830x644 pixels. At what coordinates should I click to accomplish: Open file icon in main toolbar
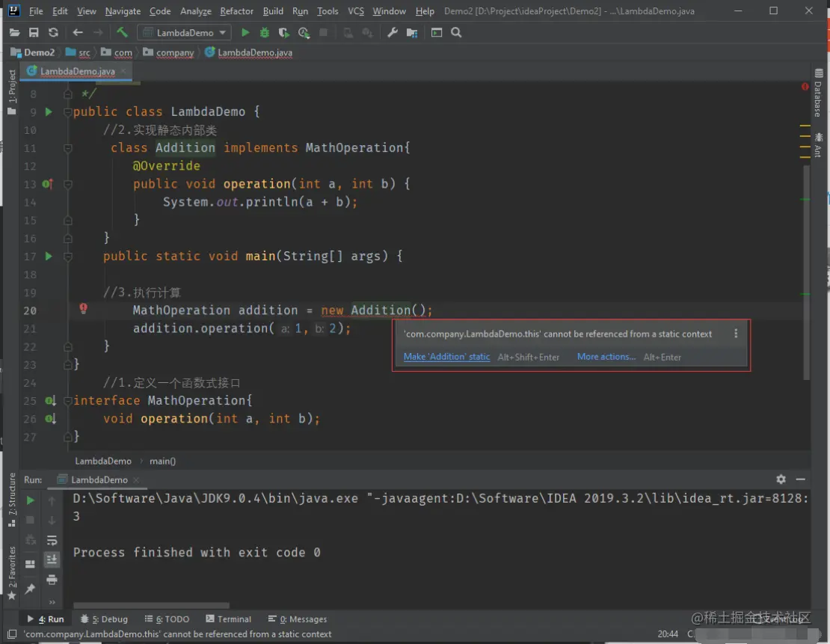(x=14, y=33)
